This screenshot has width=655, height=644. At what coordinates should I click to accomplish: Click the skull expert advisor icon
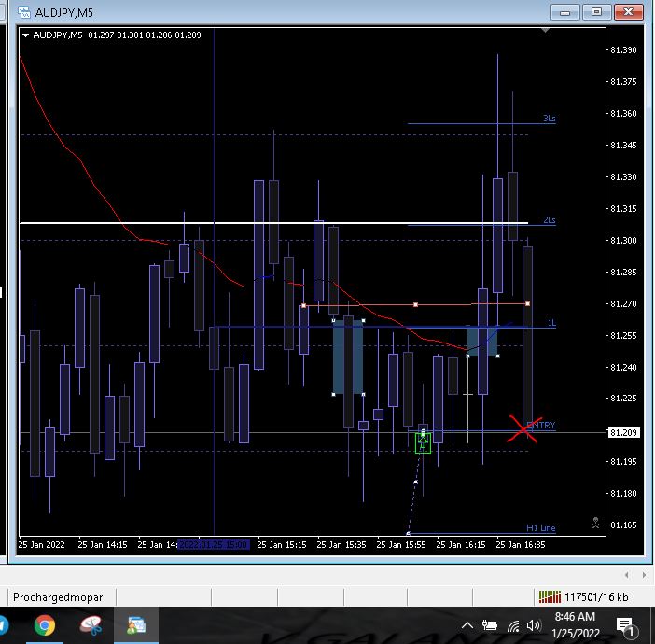(x=595, y=523)
